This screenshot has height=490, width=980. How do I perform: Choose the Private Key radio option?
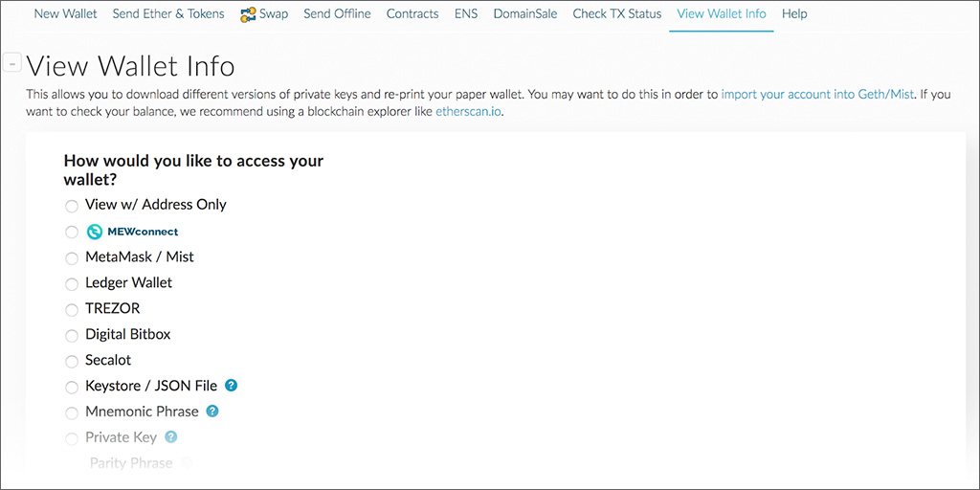coord(72,438)
